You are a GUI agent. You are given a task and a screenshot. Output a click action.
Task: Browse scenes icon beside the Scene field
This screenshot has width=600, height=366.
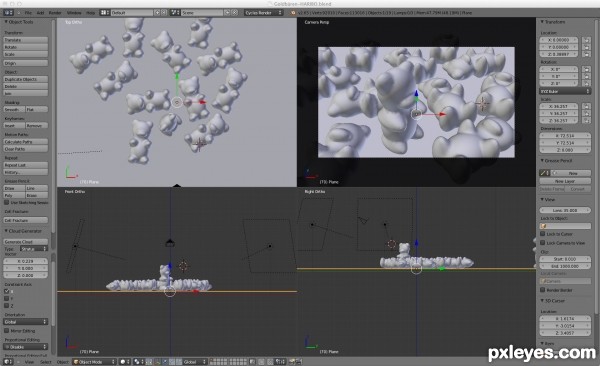[175, 13]
